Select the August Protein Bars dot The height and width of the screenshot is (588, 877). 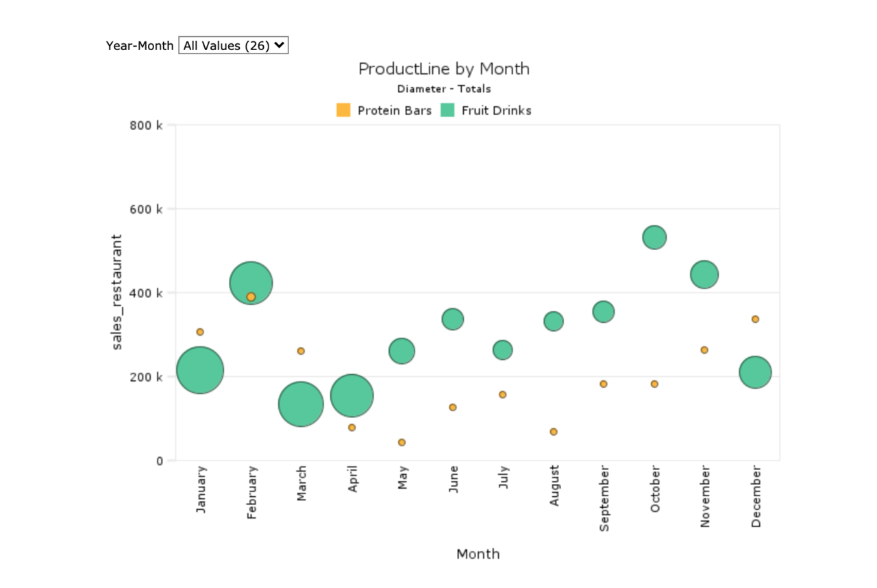pos(554,432)
